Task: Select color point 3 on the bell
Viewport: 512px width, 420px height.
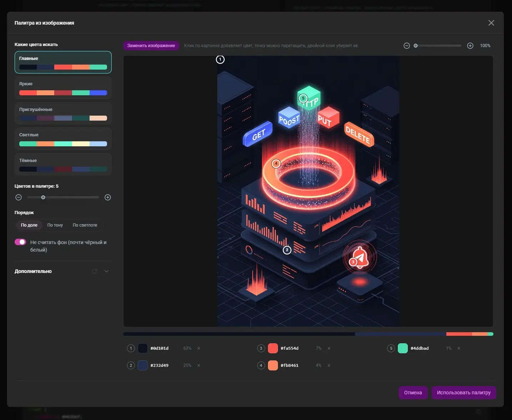Action: [x=353, y=262]
